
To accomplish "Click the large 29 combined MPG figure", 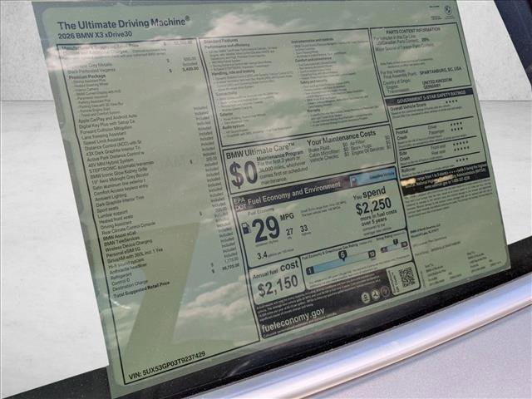I will (x=266, y=229).
